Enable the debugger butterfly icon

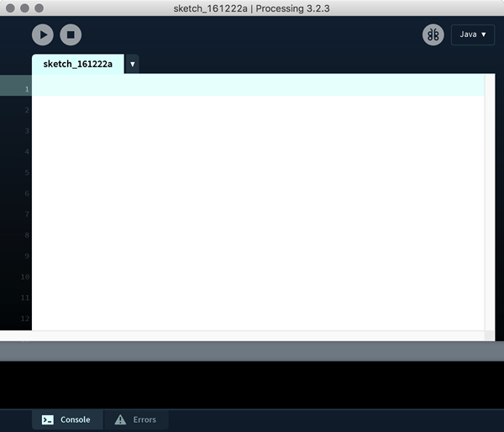[x=433, y=34]
